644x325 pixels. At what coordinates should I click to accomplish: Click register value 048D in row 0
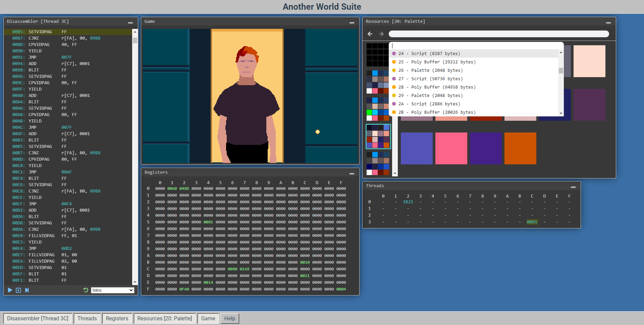[x=184, y=188]
